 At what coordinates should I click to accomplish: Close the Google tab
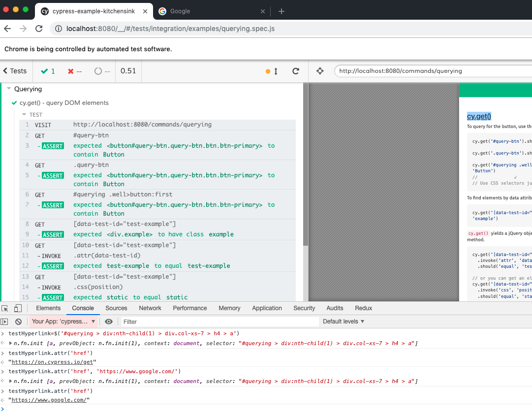(x=263, y=11)
